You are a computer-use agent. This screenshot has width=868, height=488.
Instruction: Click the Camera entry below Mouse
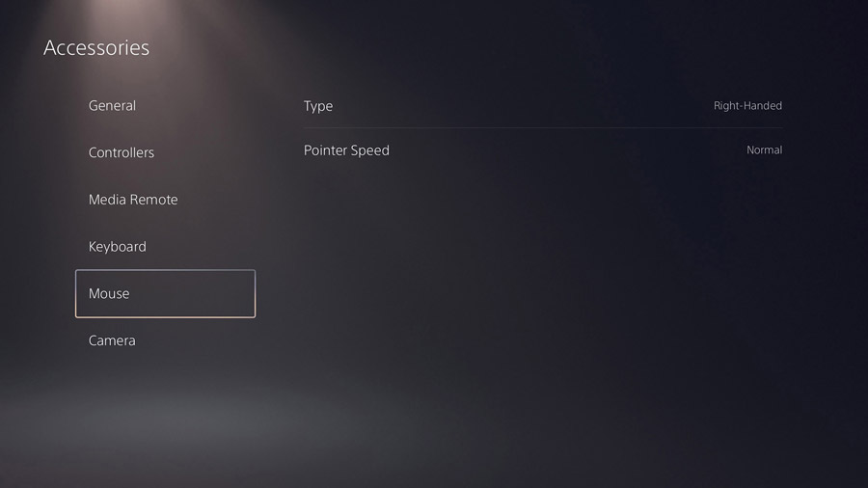(x=112, y=340)
